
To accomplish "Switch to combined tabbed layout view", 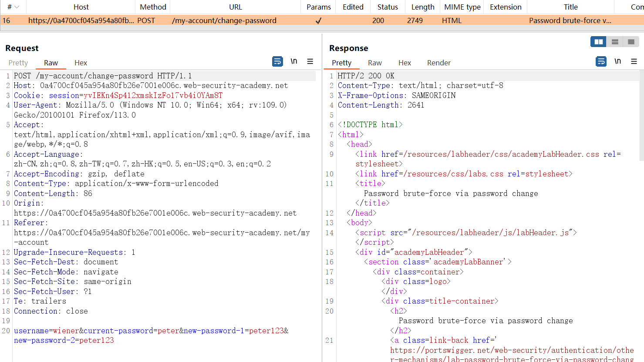I will (x=631, y=42).
